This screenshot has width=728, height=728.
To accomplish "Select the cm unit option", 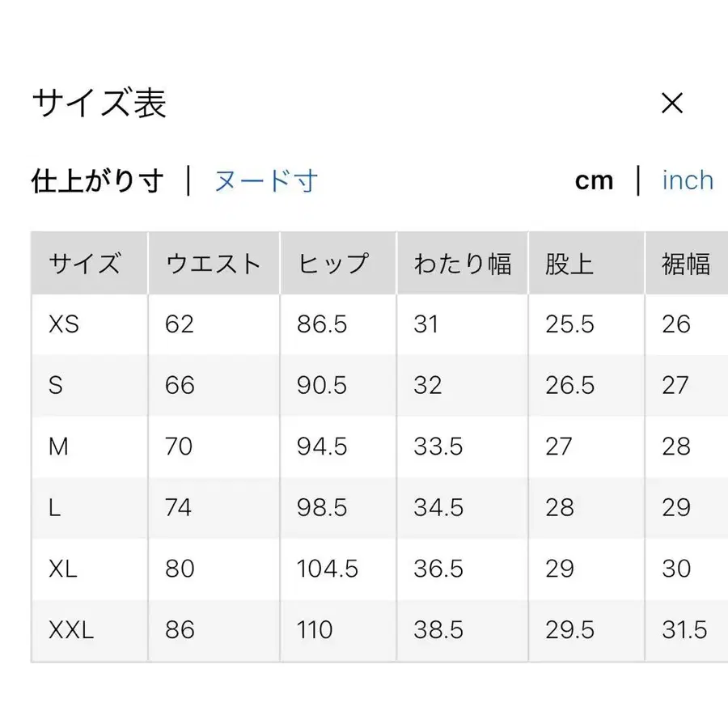I will pos(595,180).
